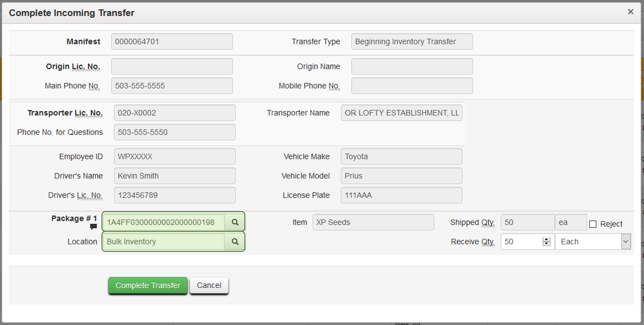Click the Main Phone No. field
This screenshot has height=325, width=644.
(x=172, y=86)
